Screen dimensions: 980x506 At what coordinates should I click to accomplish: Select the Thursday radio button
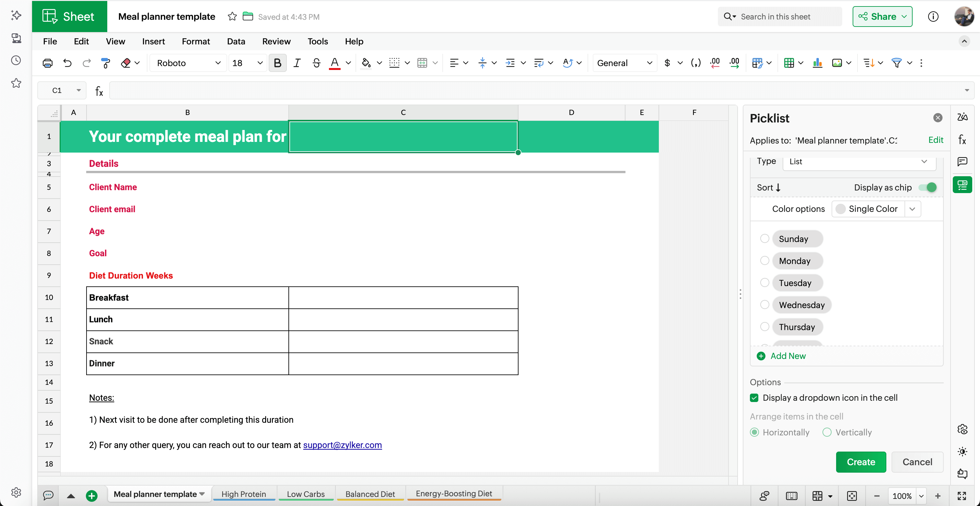(x=765, y=327)
